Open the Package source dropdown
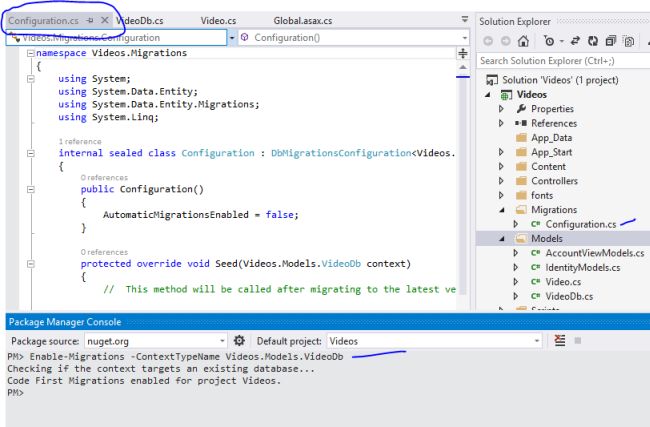 pos(222,341)
